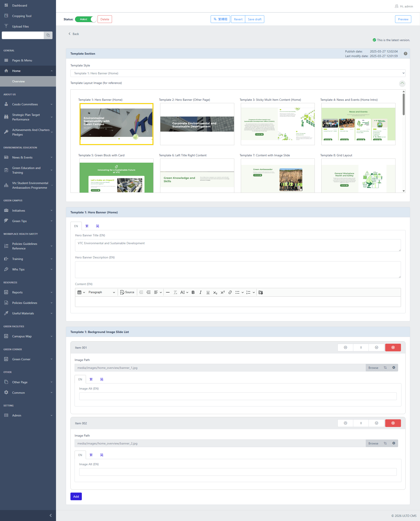
Task: Click the Save draft button
Action: (x=254, y=19)
